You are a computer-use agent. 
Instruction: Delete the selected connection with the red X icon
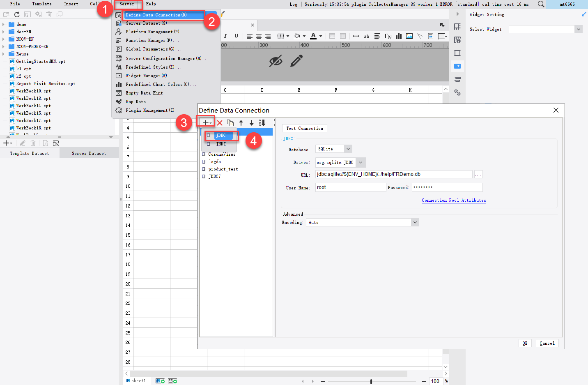point(220,122)
